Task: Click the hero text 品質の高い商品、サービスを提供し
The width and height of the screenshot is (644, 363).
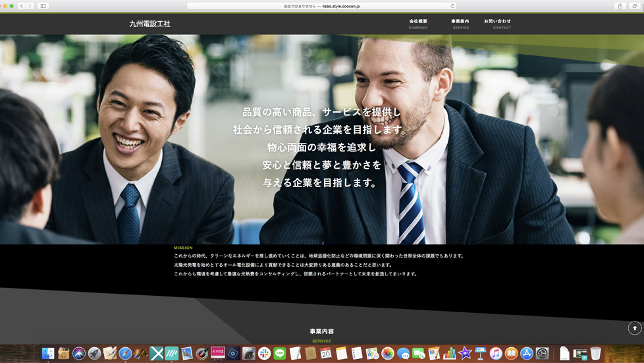Action: [x=321, y=112]
